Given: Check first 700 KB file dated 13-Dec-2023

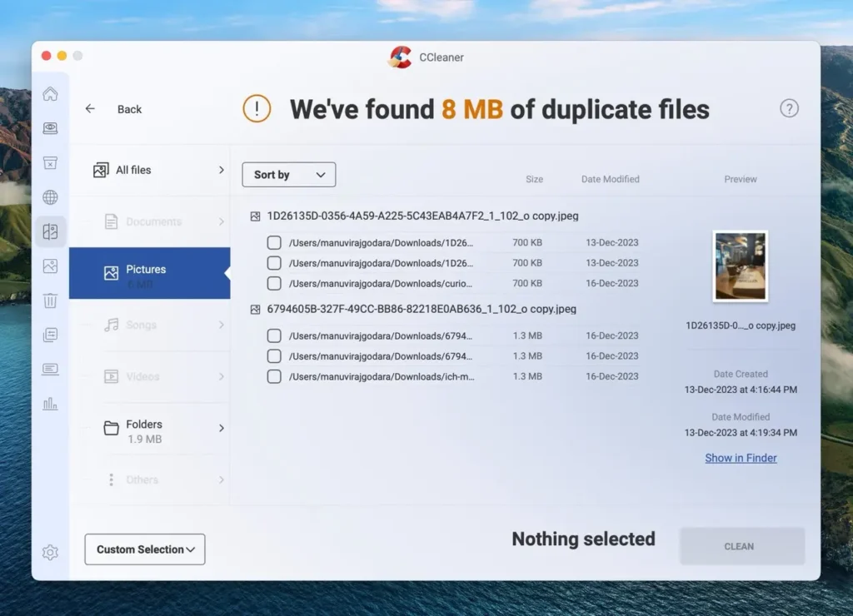Looking at the screenshot, I should 274,243.
